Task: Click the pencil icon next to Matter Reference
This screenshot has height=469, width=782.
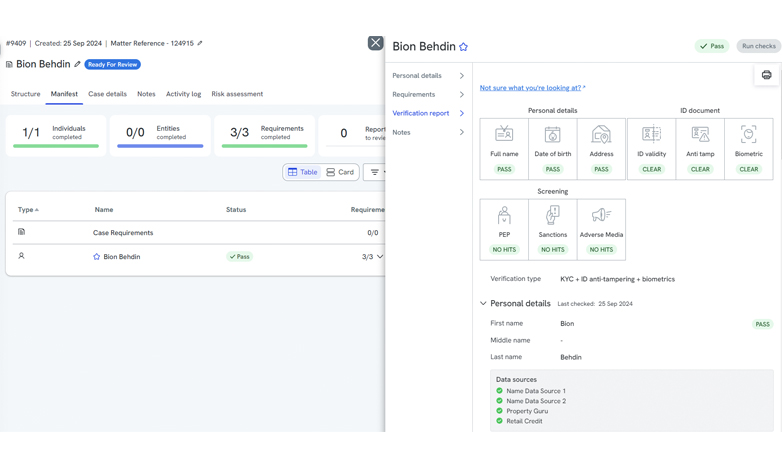Action: tap(200, 44)
